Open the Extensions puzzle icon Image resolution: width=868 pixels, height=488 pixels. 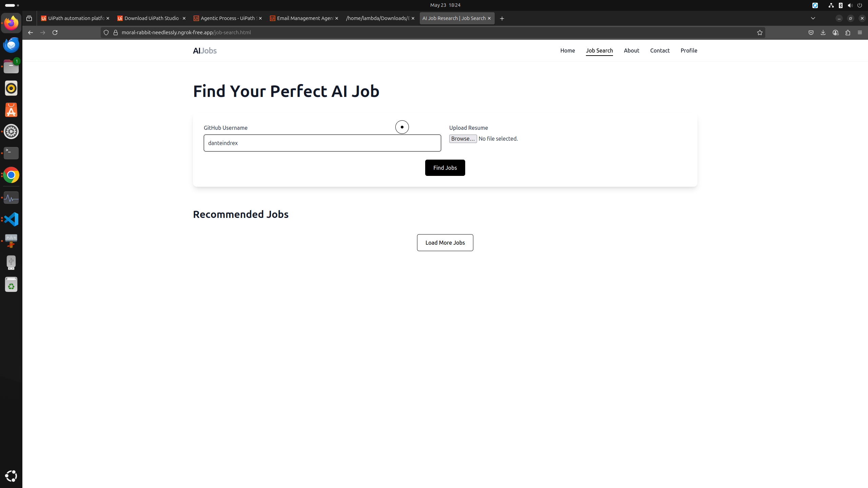click(848, 33)
